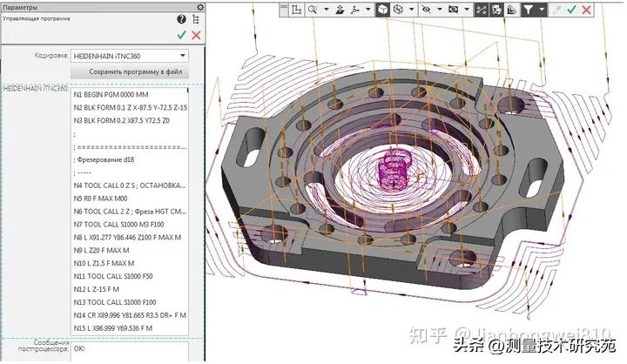Cancel with red X in Параметры panel
627x364 pixels.
click(x=196, y=35)
